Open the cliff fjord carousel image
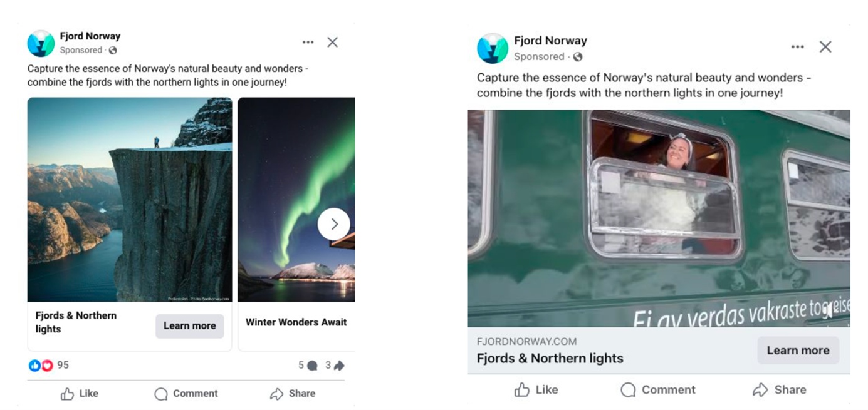The width and height of the screenshot is (868, 410). (x=129, y=199)
